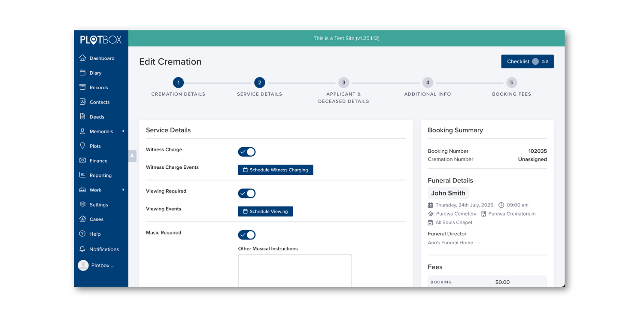Select the Deeds sidebar icon

[83, 116]
